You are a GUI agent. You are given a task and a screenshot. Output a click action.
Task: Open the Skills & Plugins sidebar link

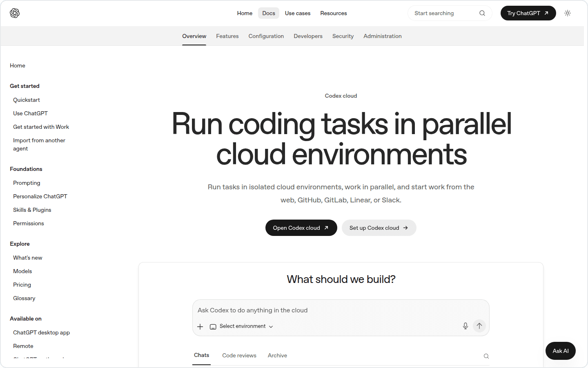pos(32,210)
